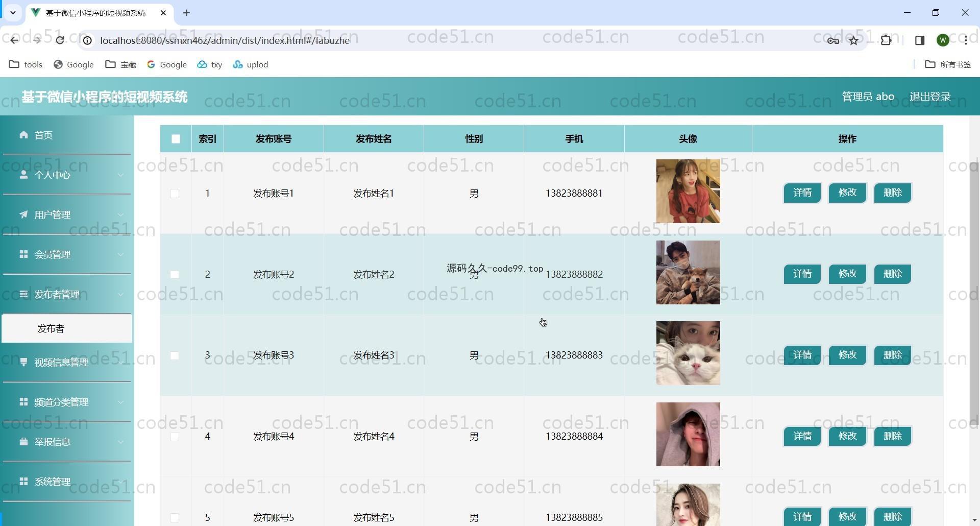
Task: Click 删除 for 发布账号1
Action: click(893, 193)
